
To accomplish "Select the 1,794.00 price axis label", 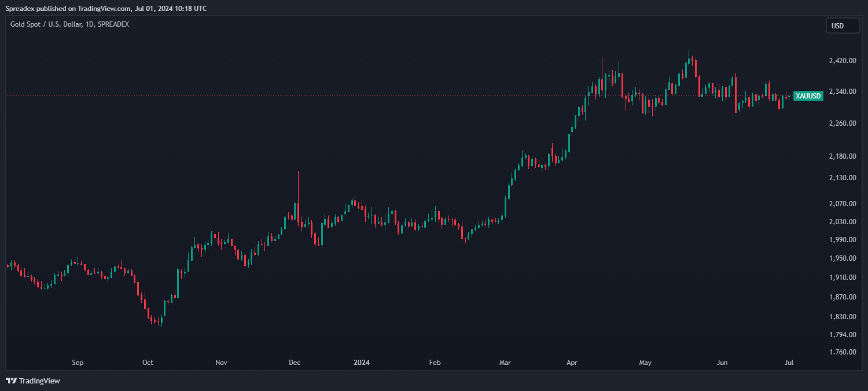I will 842,335.
